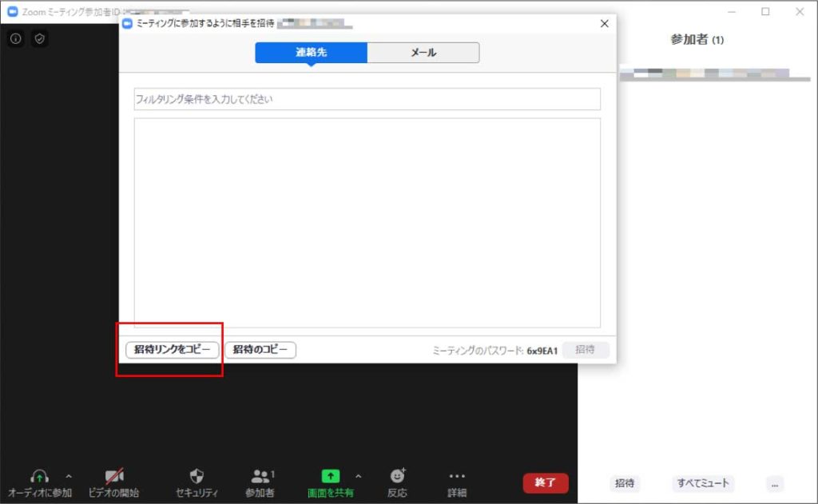818x504 pixels.
Task: Open the three-dot 詳細 menu
Action: (x=457, y=477)
